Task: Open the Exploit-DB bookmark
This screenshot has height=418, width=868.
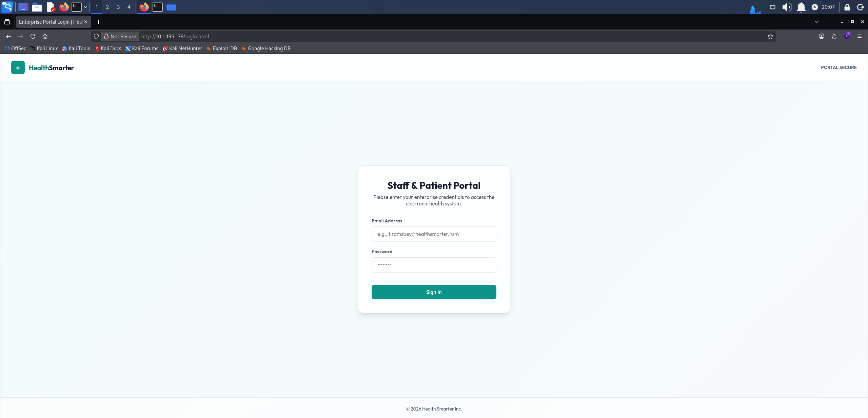Action: [x=222, y=48]
